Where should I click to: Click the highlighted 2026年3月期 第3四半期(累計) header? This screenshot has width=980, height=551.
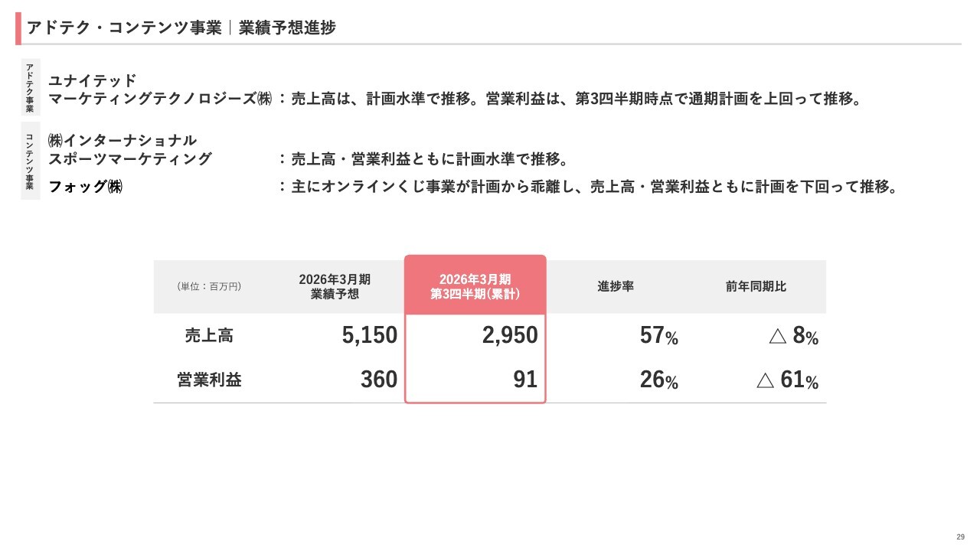click(475, 286)
